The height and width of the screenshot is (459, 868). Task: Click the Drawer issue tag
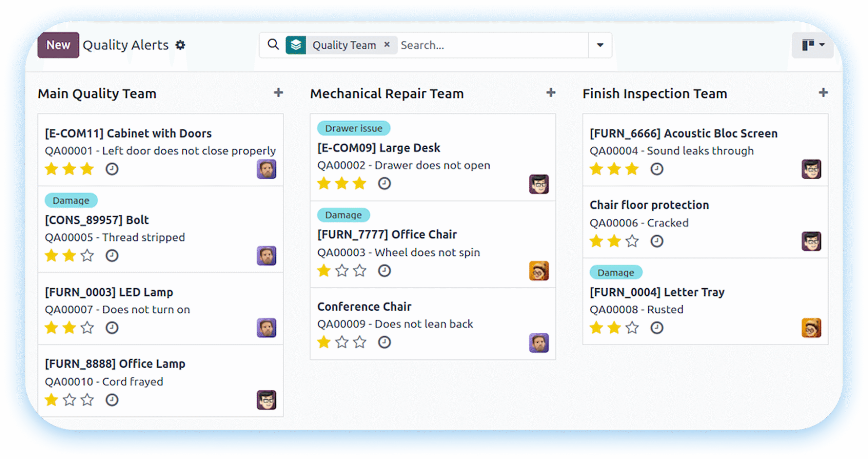353,128
